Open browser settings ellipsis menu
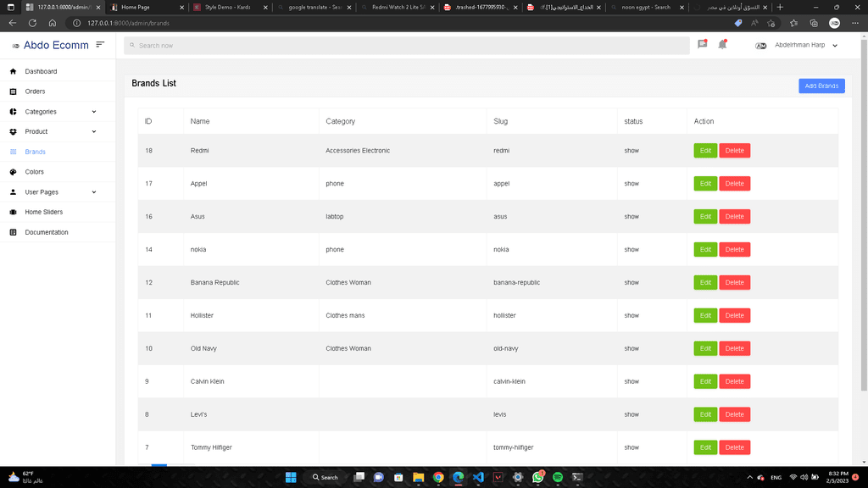Viewport: 868px width, 488px height. [x=855, y=23]
